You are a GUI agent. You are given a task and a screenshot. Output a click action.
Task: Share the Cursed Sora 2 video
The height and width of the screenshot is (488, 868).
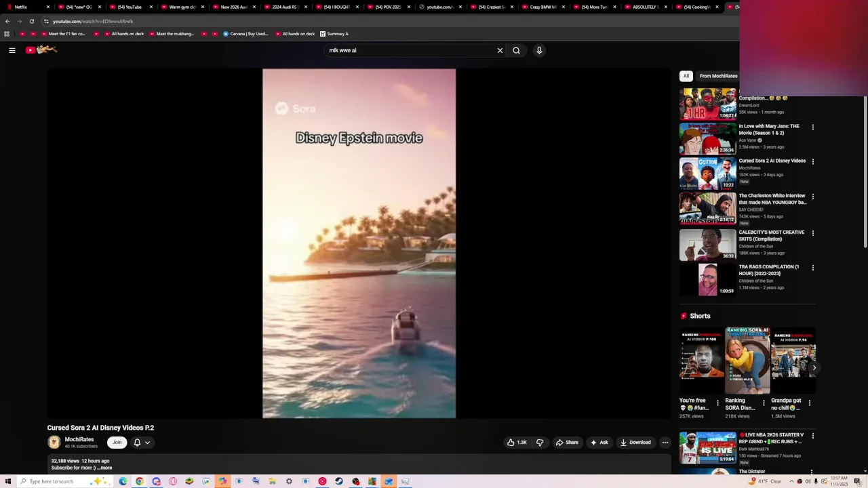pos(567,443)
